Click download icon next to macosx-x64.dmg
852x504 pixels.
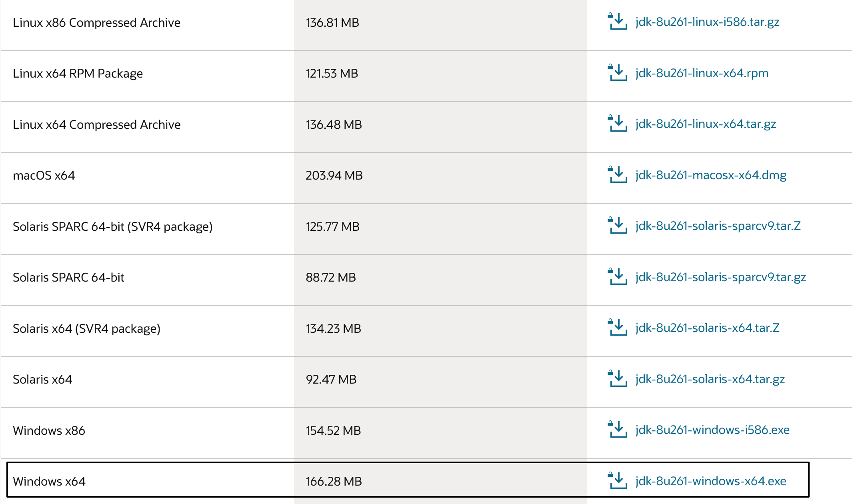tap(618, 175)
